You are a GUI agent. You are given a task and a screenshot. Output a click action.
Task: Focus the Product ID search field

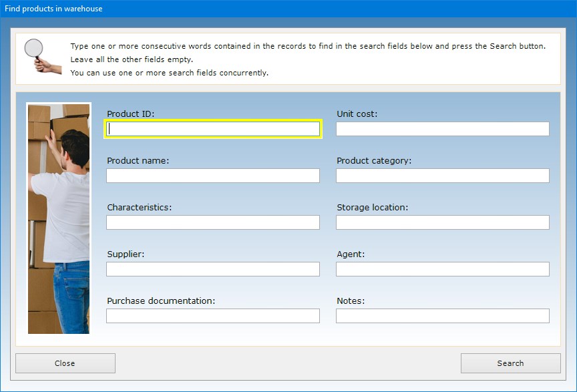(213, 129)
